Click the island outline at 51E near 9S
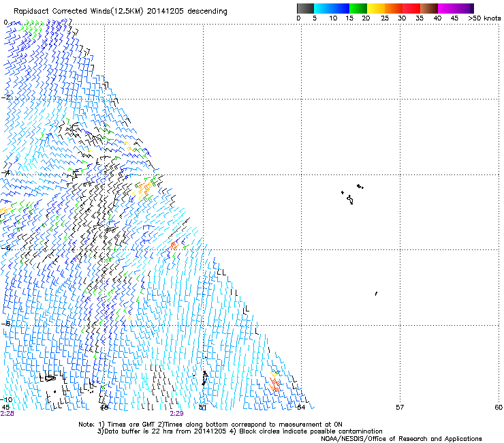 click(204, 378)
